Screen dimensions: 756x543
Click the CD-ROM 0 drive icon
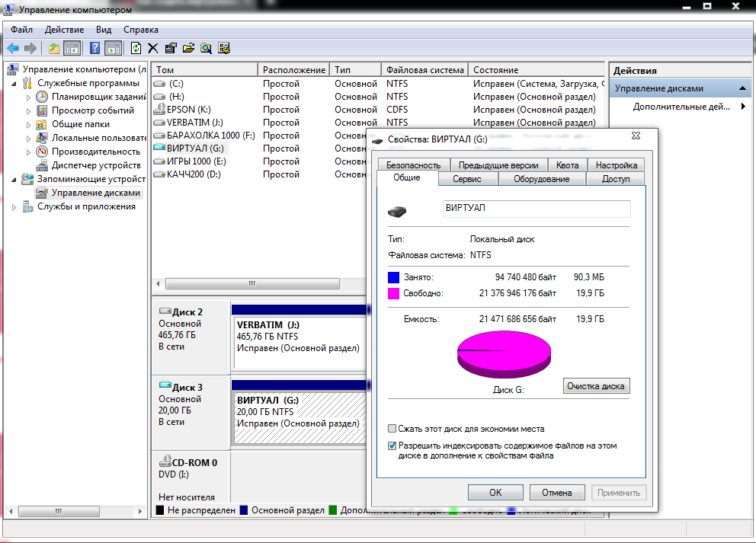point(165,461)
